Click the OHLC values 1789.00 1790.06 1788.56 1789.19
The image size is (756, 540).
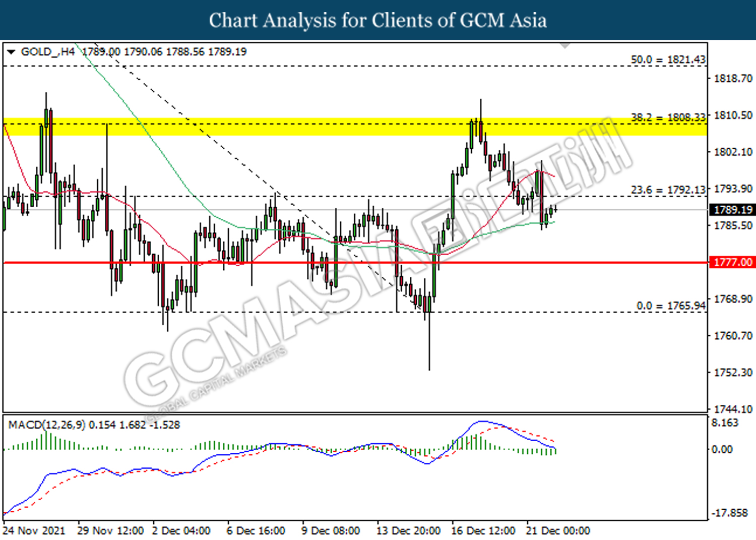click(164, 51)
